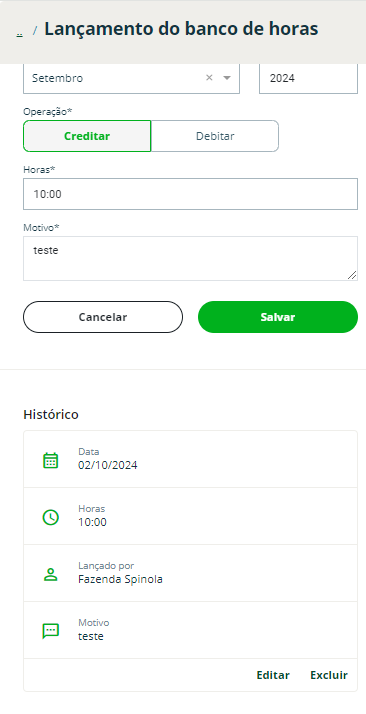Viewport: 366px width, 714px height.
Task: Delete the history entry via Excluir
Action: pos(329,675)
